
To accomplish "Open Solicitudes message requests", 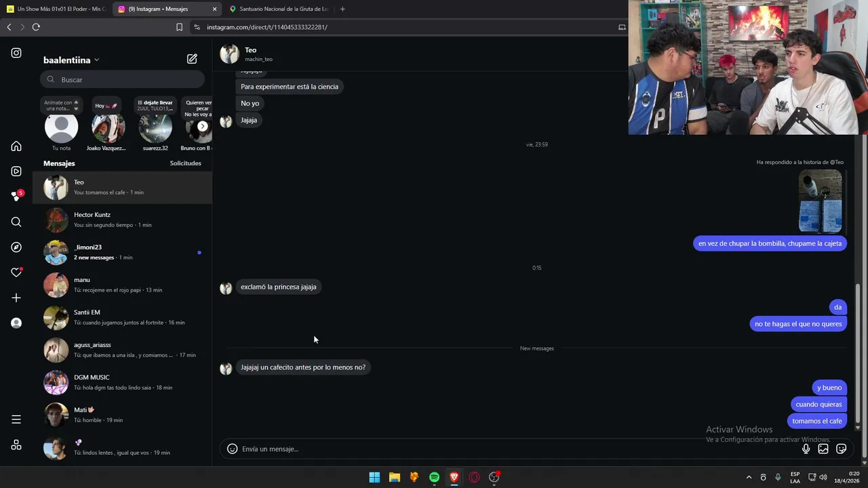I will [x=185, y=163].
